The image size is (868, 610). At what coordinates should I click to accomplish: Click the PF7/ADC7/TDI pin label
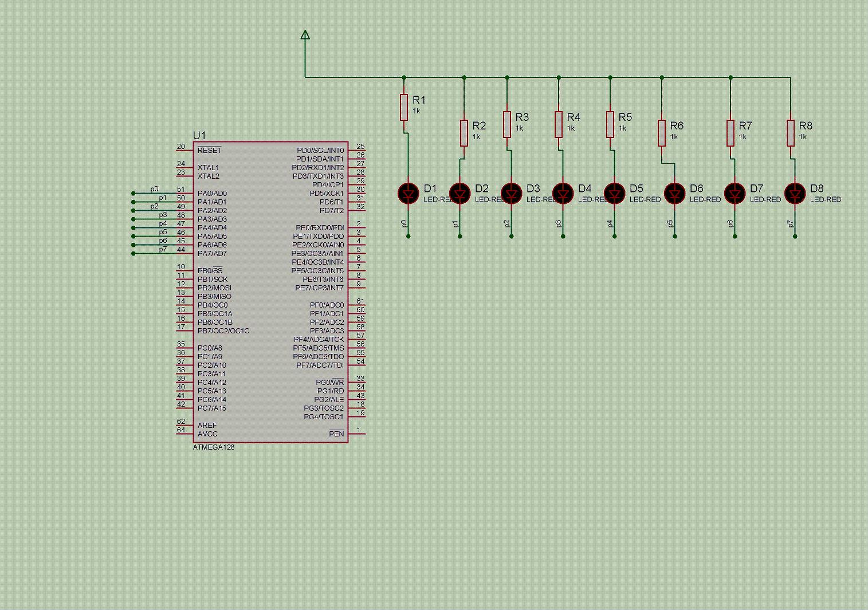click(320, 365)
